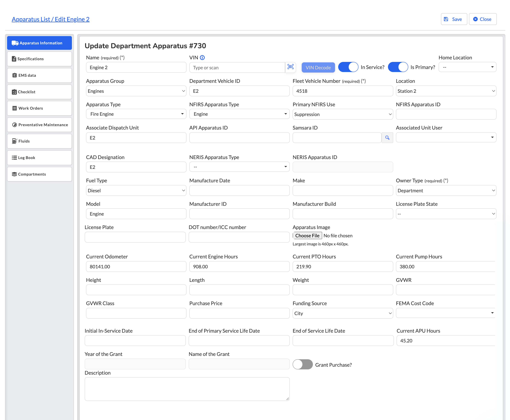Open the Primary NFIRS Use dropdown
This screenshot has width=510, height=420.
coord(343,114)
